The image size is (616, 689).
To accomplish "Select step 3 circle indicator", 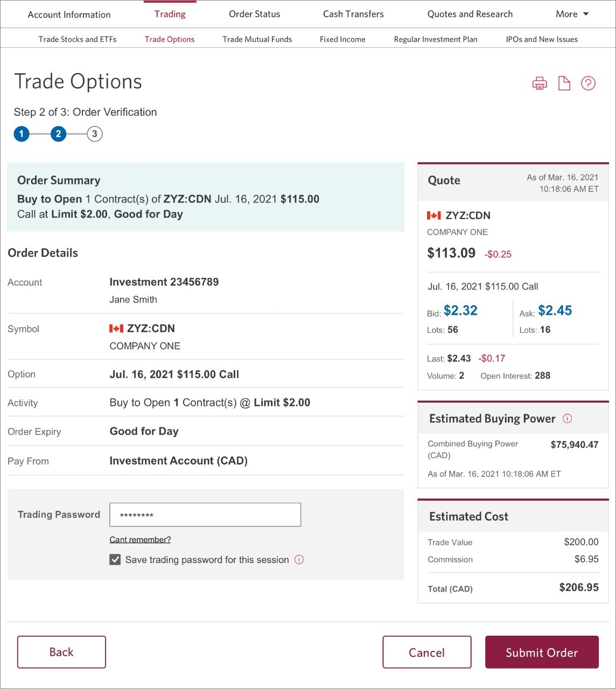I will [95, 134].
